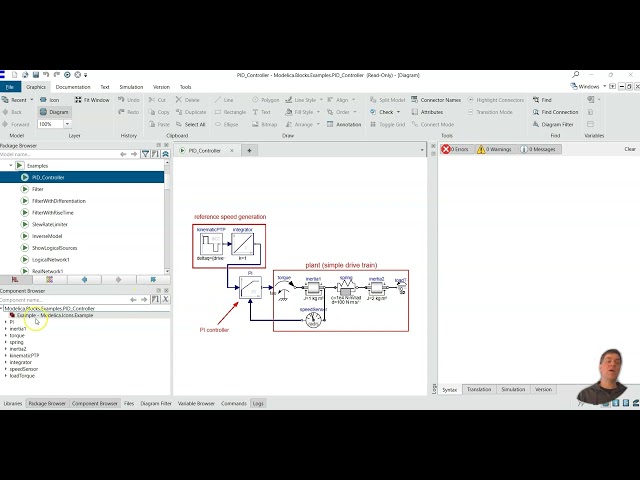Expand the loadTorque component node
The height and width of the screenshot is (480, 640).
click(5, 376)
